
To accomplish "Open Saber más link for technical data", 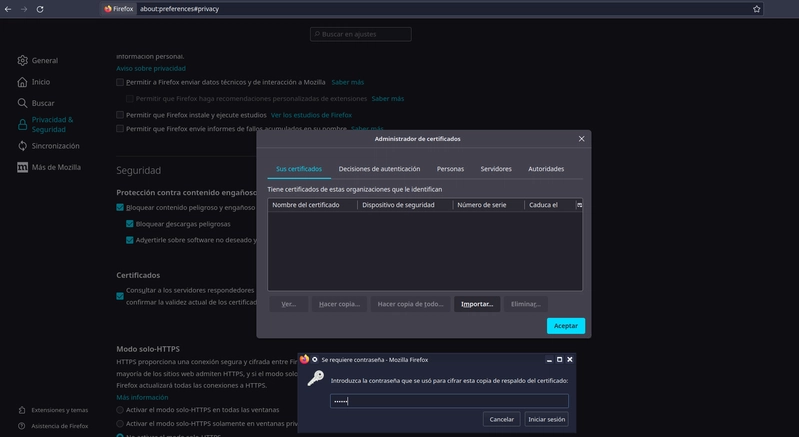I will click(348, 82).
